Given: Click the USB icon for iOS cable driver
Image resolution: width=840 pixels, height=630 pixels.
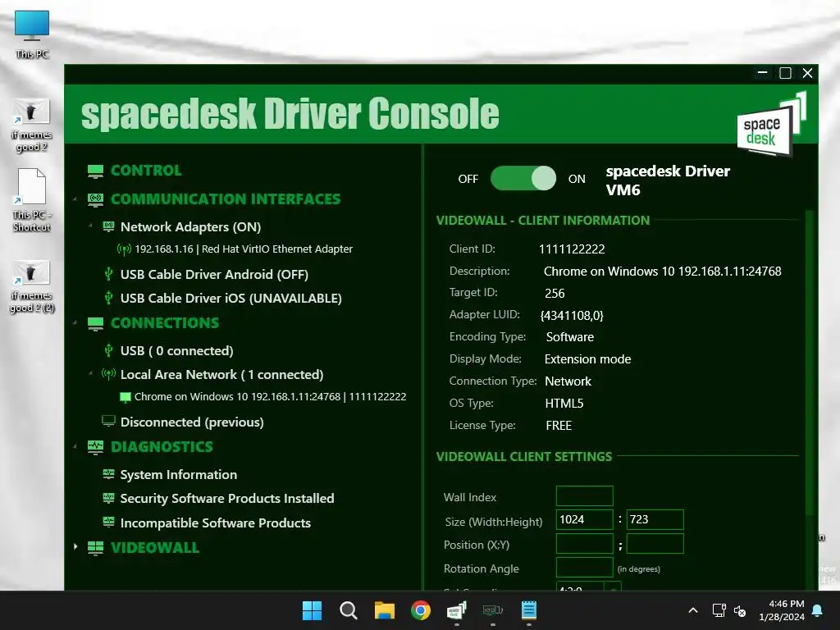Looking at the screenshot, I should (108, 298).
